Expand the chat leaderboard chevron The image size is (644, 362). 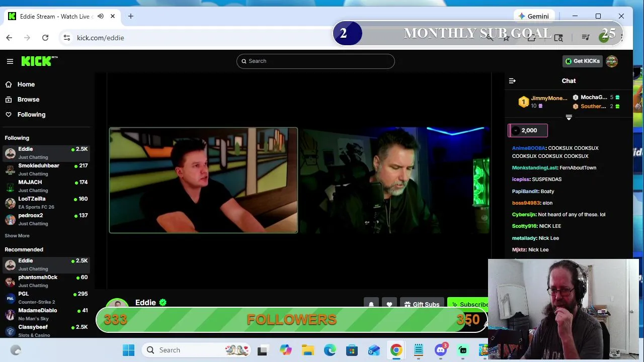tap(569, 118)
